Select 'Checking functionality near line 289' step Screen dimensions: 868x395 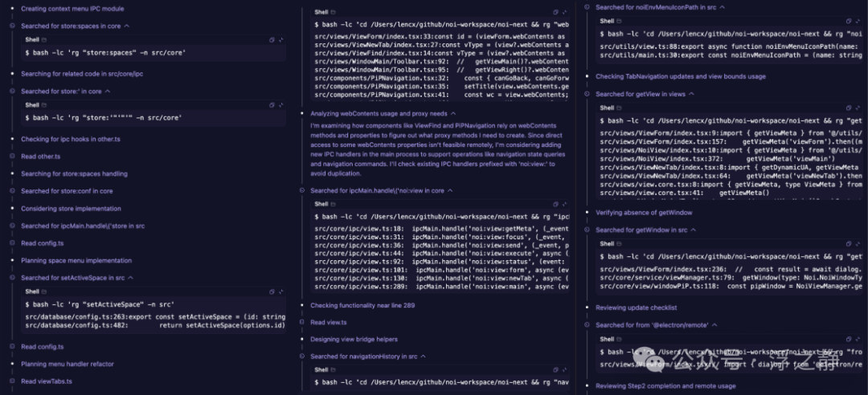coord(362,305)
